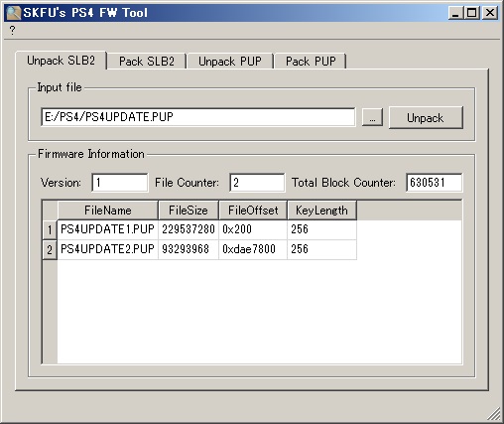Click the File Counter field

pyautogui.click(x=257, y=183)
